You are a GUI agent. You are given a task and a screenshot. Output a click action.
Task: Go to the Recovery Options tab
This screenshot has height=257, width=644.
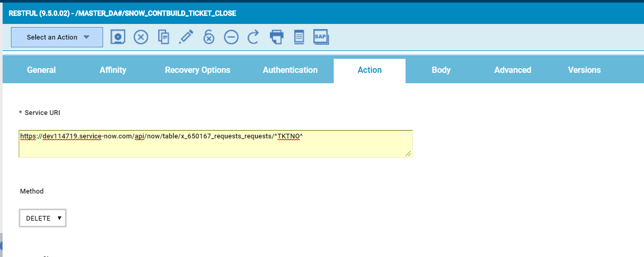click(x=197, y=70)
